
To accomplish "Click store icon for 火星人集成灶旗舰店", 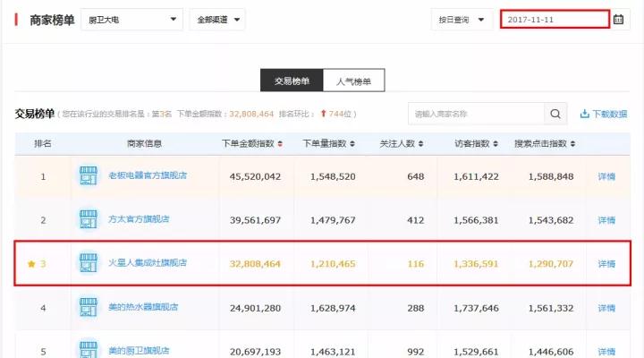I will (x=89, y=263).
